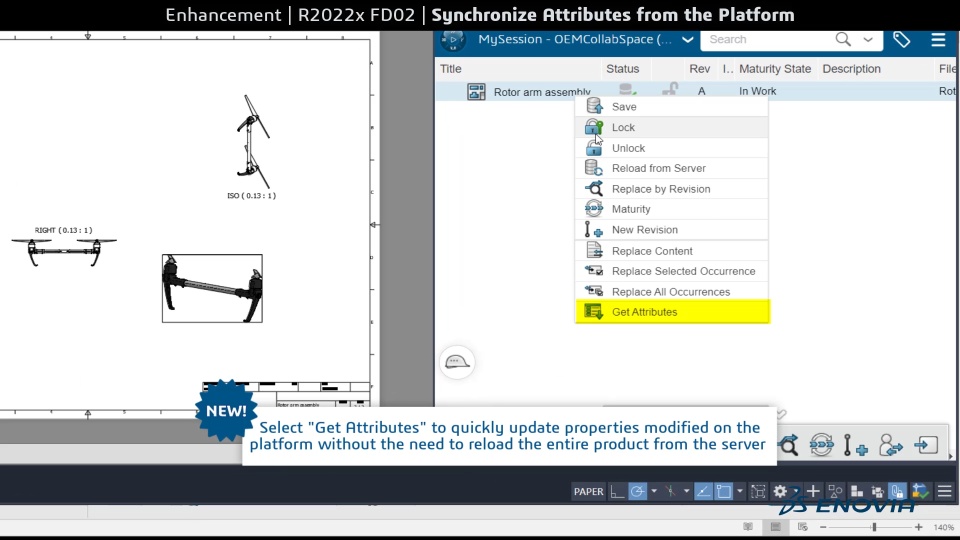Choose Replace Selected Occurrence menu entry

(x=672, y=271)
